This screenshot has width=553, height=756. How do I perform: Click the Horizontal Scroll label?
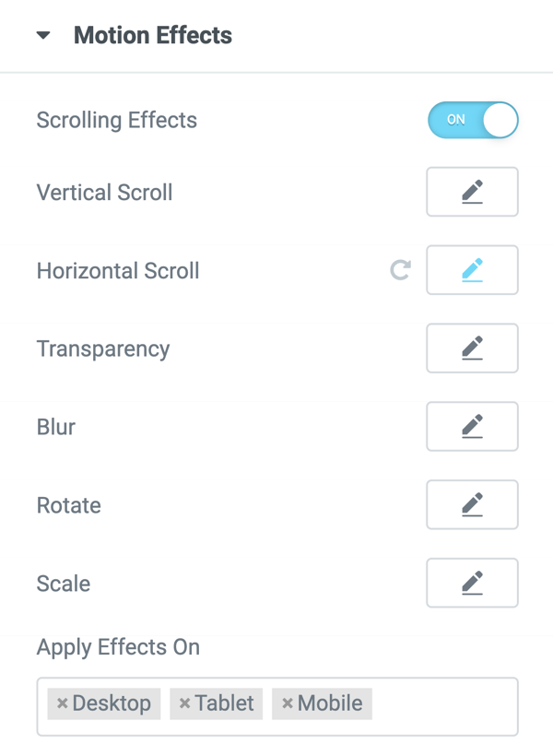(118, 271)
